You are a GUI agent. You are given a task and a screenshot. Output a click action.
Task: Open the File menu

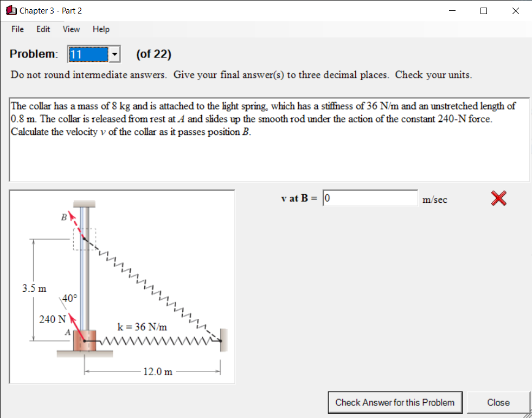coord(17,29)
